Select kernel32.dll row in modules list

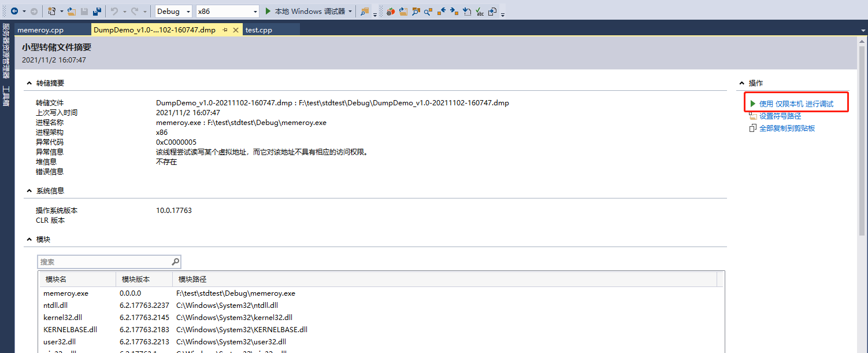pyautogui.click(x=381, y=318)
